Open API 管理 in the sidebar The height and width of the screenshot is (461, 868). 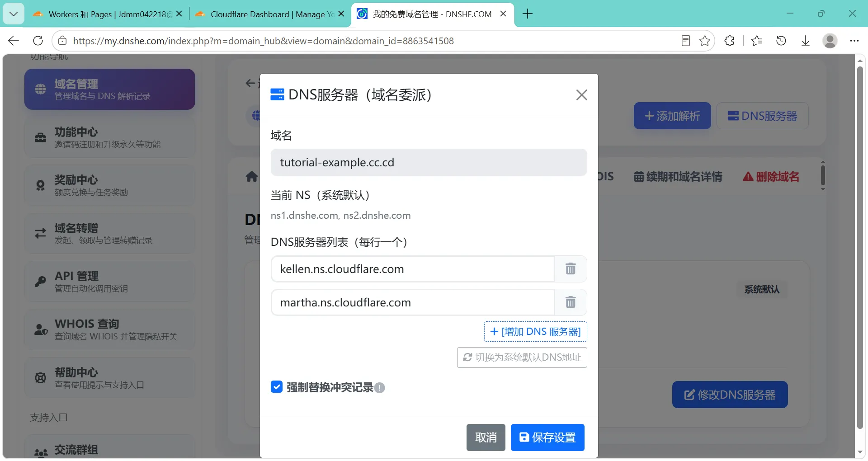coord(110,282)
